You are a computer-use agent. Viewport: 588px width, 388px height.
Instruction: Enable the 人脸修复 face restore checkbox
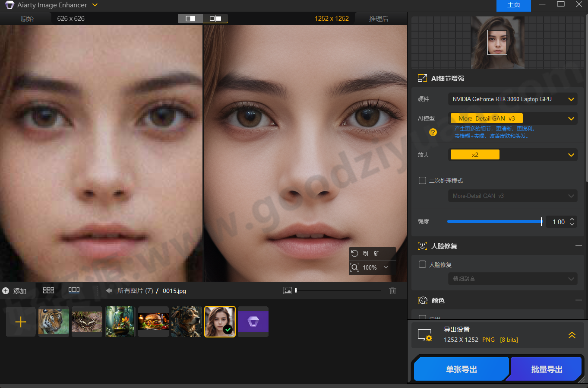[x=422, y=264]
